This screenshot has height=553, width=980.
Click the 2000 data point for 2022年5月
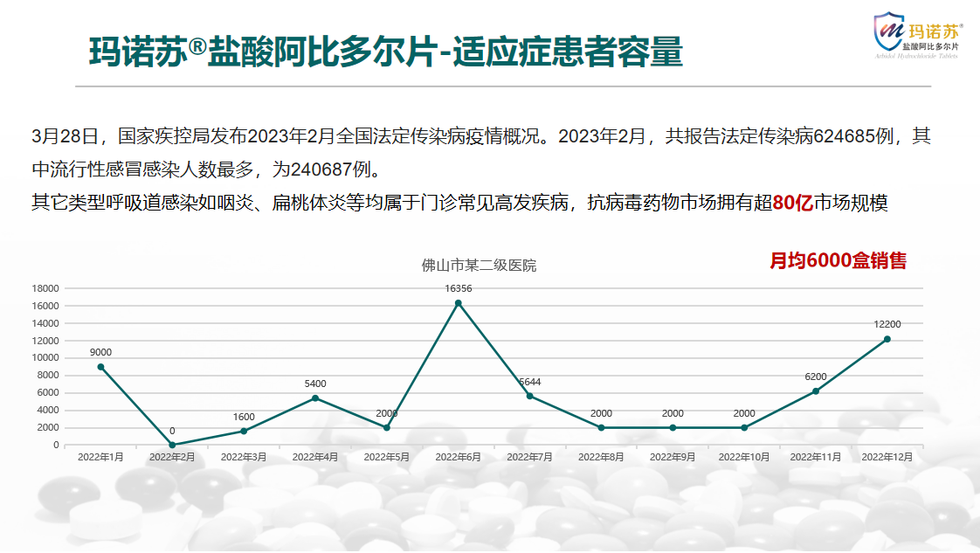point(387,427)
